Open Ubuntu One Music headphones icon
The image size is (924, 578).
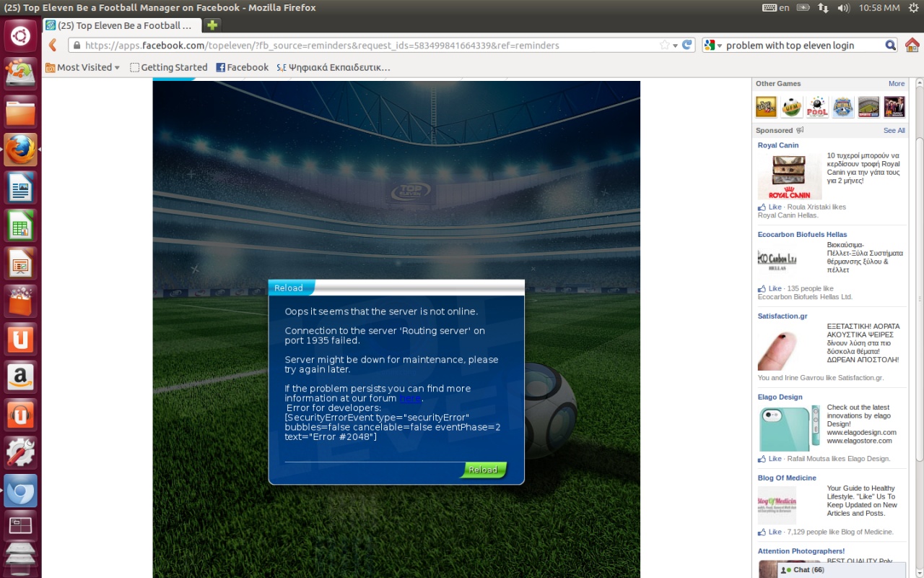(x=20, y=415)
